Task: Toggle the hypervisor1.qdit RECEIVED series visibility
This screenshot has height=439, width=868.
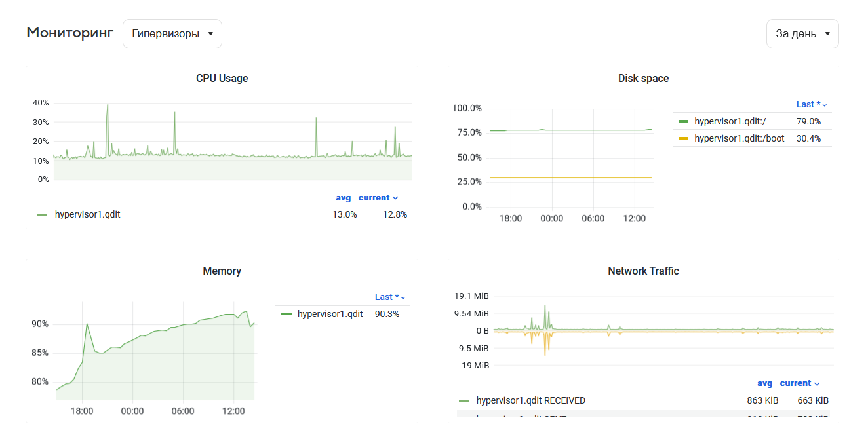Action: point(530,400)
